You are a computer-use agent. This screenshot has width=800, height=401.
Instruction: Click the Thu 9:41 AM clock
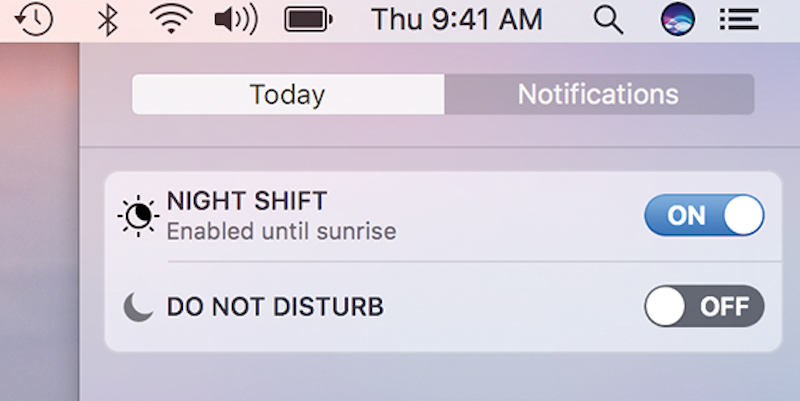456,19
